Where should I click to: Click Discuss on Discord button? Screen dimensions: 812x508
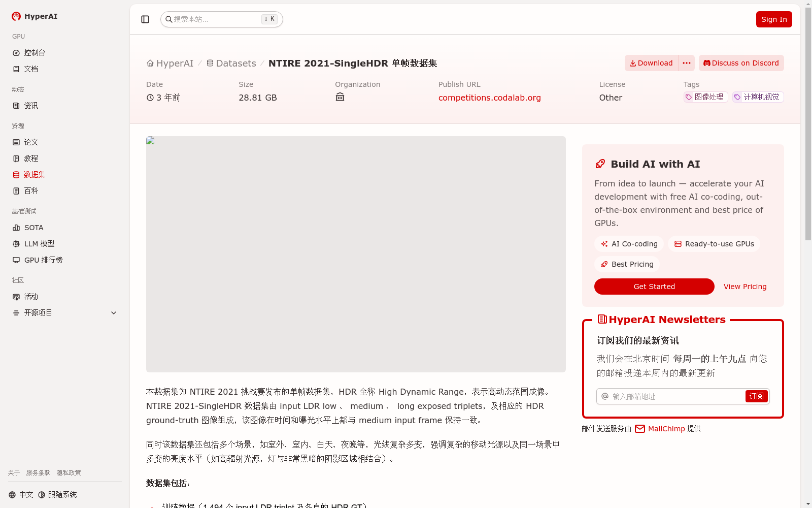click(x=741, y=63)
